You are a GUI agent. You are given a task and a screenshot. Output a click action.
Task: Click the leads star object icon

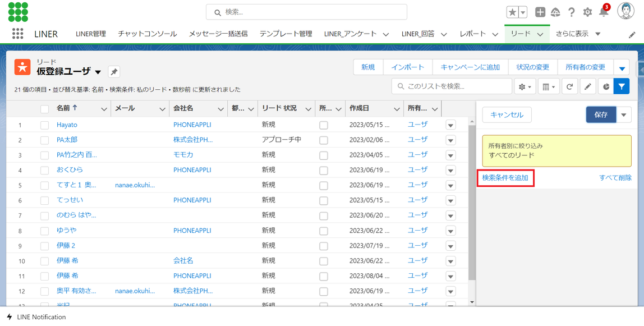pyautogui.click(x=22, y=67)
